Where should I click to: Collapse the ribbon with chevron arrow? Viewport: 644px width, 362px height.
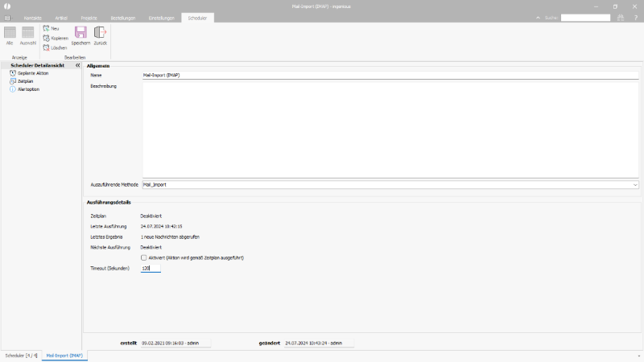(539, 17)
